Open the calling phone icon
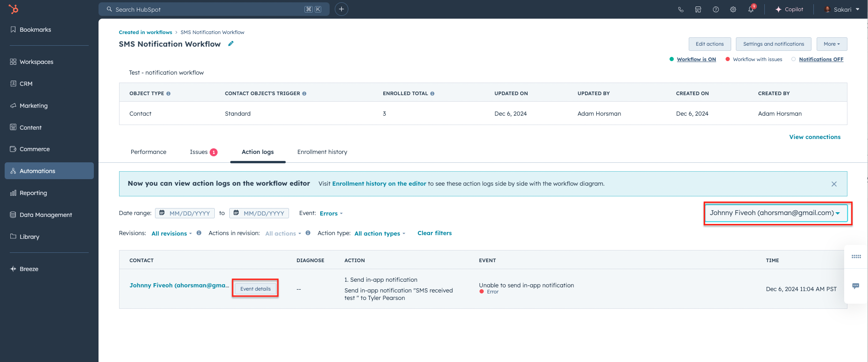The width and height of the screenshot is (868, 362). pyautogui.click(x=681, y=9)
